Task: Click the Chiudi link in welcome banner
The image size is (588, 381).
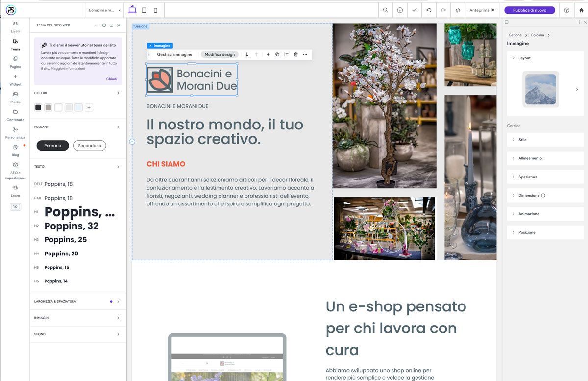Action: coord(112,79)
